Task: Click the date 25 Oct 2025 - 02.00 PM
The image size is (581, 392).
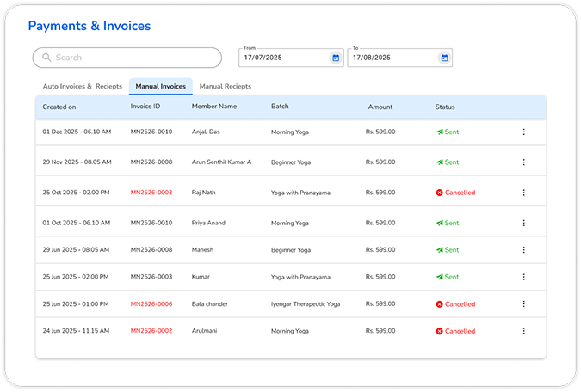Action: [76, 193]
